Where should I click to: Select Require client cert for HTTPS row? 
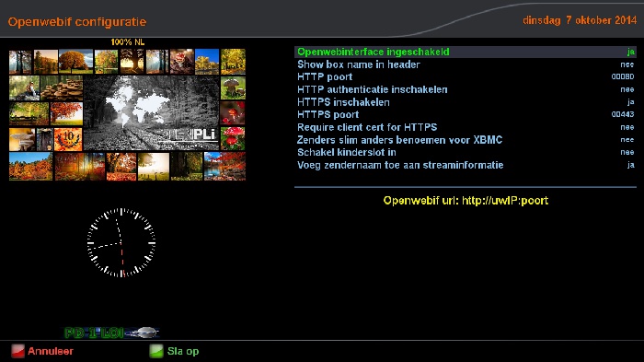pos(466,127)
